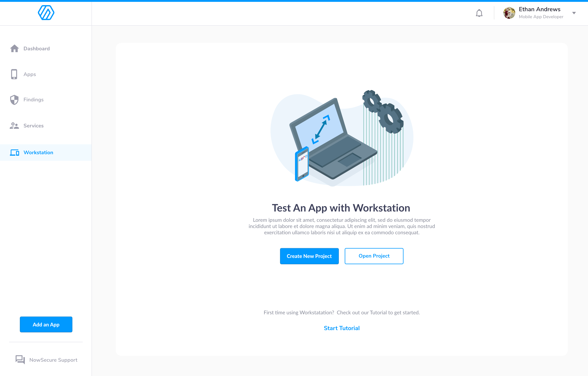
Task: Click the Workstation devices icon
Action: click(x=14, y=153)
